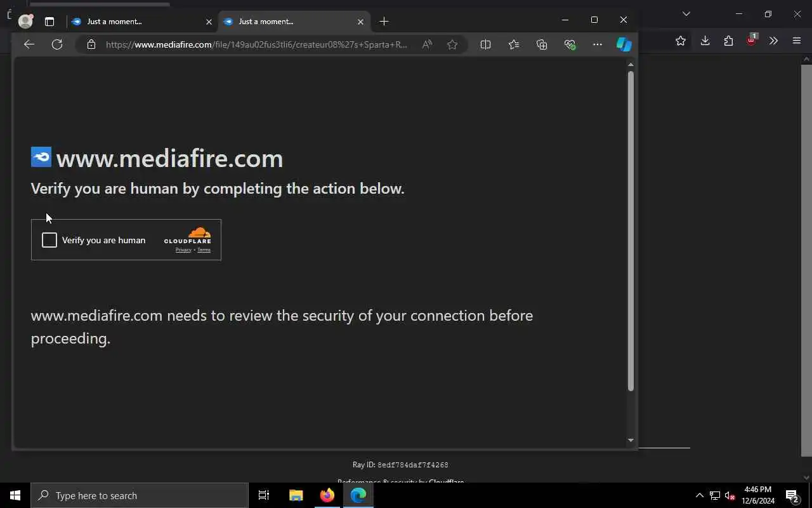Click the lock site info icon
The width and height of the screenshot is (812, 508).
[x=91, y=44]
